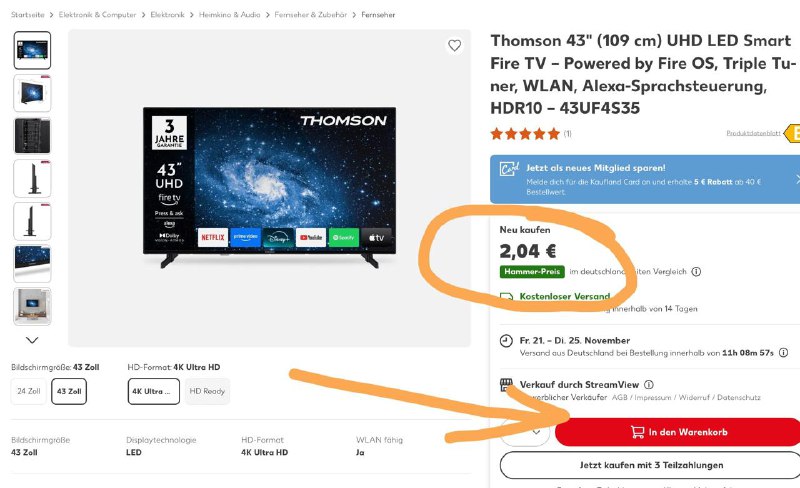Open info icon beside delivery countdown timer
The image size is (800, 488).
tap(784, 352)
